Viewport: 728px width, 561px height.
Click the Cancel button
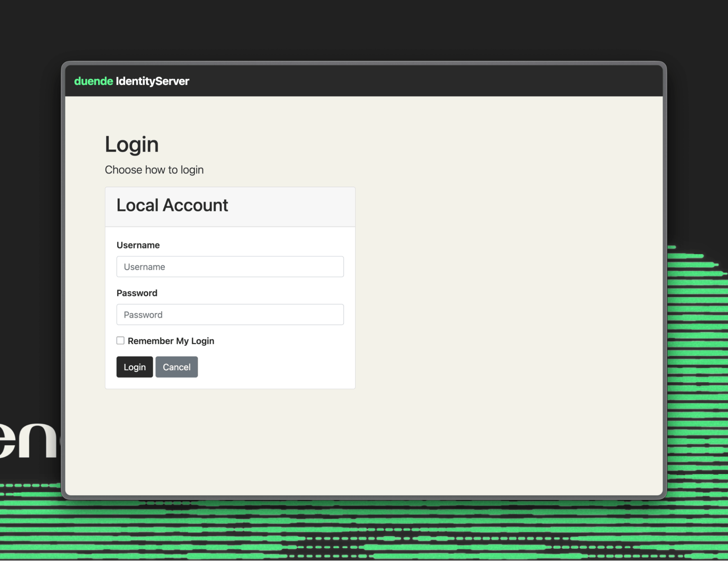pyautogui.click(x=177, y=367)
